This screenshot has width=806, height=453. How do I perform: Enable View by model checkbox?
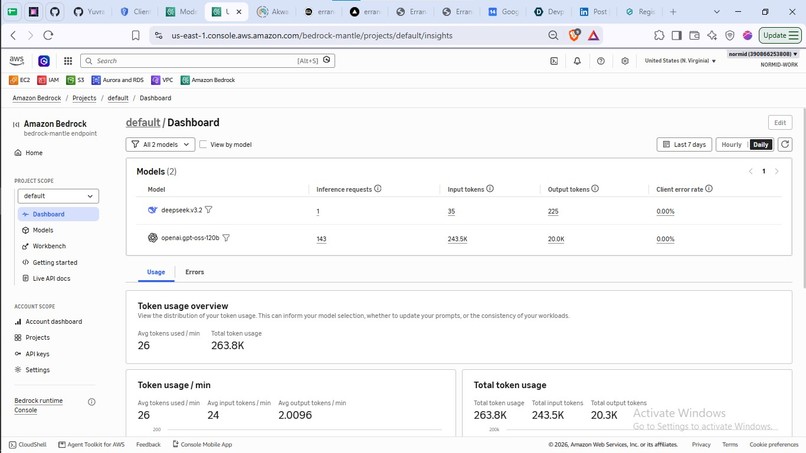click(x=203, y=144)
